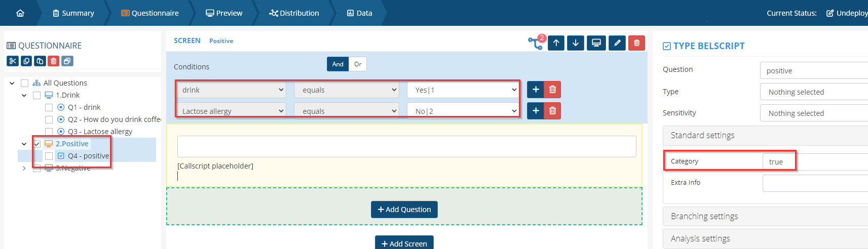Collapse the 1.Drink tree node
Screen dimensions: 868x249
[24, 95]
